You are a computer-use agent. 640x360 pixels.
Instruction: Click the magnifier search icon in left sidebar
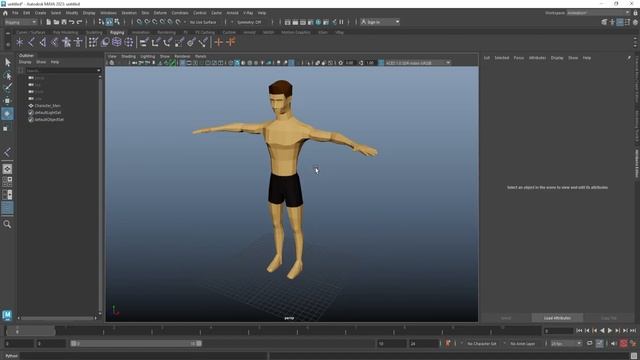click(7, 224)
